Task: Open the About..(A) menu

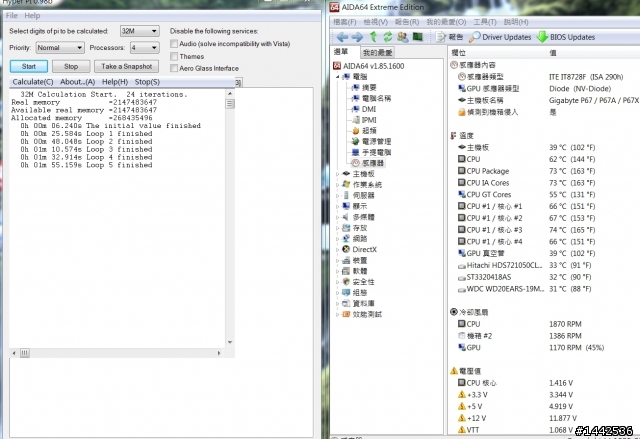Action: (x=78, y=82)
